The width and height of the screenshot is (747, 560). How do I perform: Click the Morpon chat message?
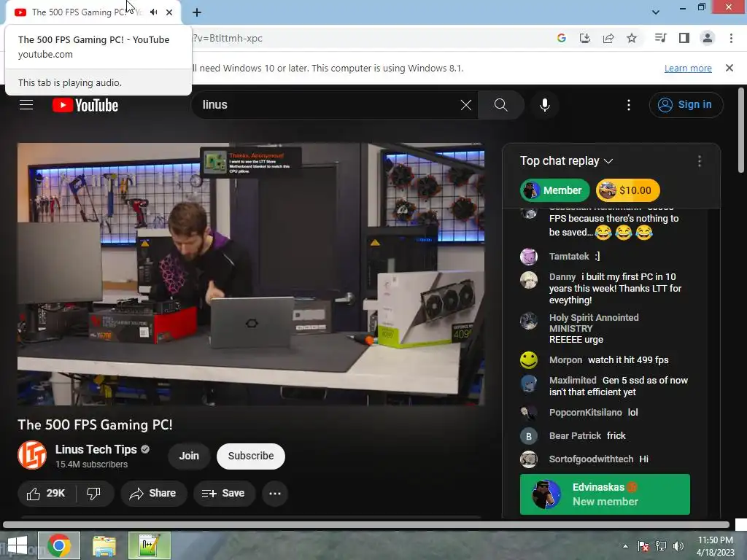[x=605, y=360]
